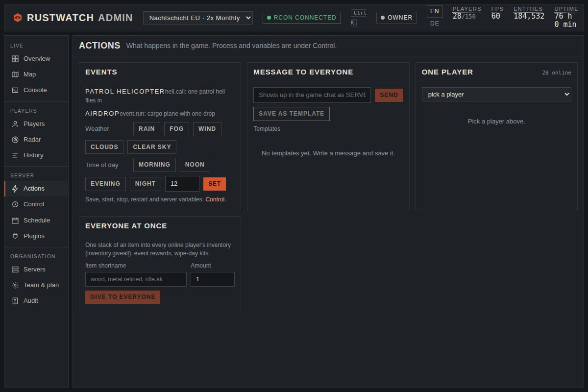This screenshot has height=392, width=588.
Task: Click the Amount number field
Action: coord(213,279)
